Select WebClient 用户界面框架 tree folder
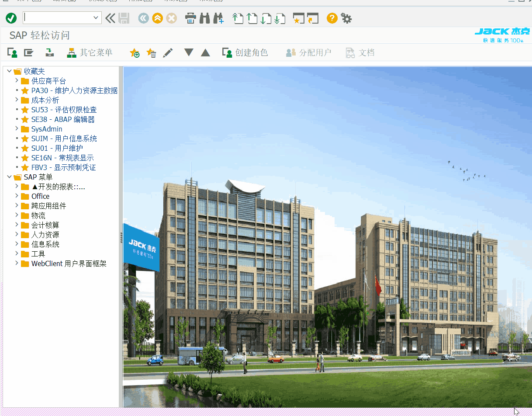 69,263
